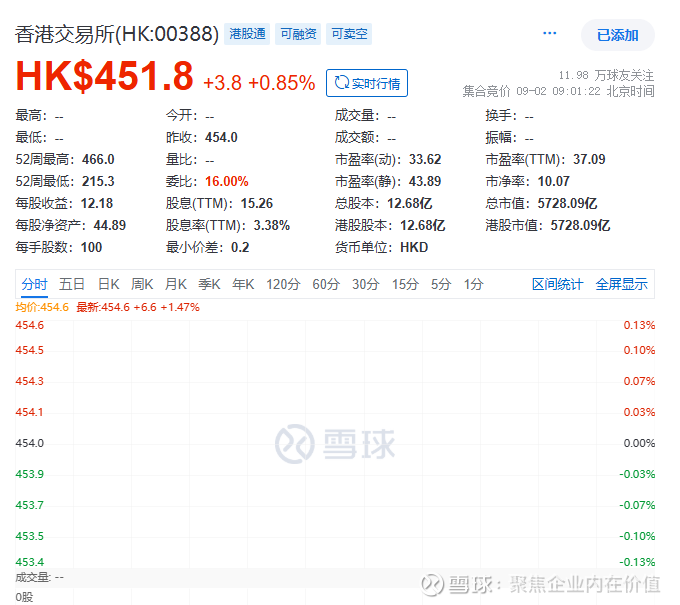Click the 集合竞价 timestamp text
The image size is (680, 605).
(559, 92)
